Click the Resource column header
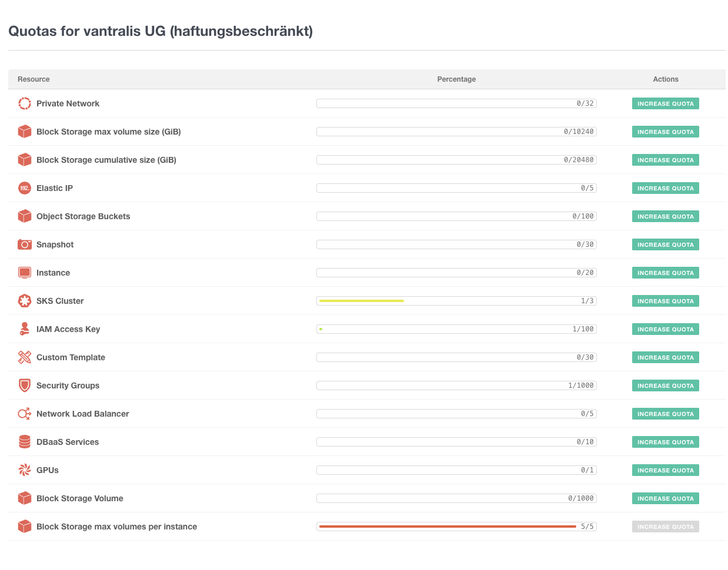The width and height of the screenshot is (728, 570). click(x=34, y=79)
